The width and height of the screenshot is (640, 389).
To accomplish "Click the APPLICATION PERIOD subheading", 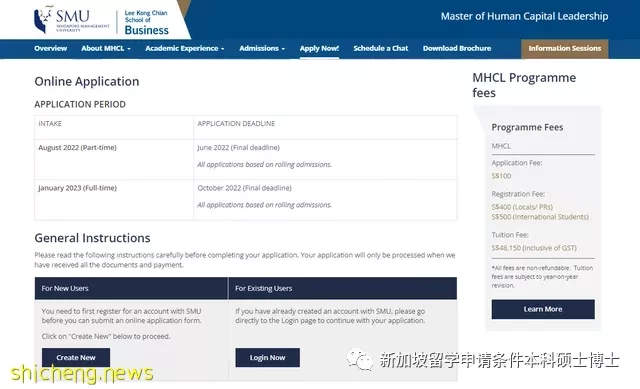I will tap(80, 104).
